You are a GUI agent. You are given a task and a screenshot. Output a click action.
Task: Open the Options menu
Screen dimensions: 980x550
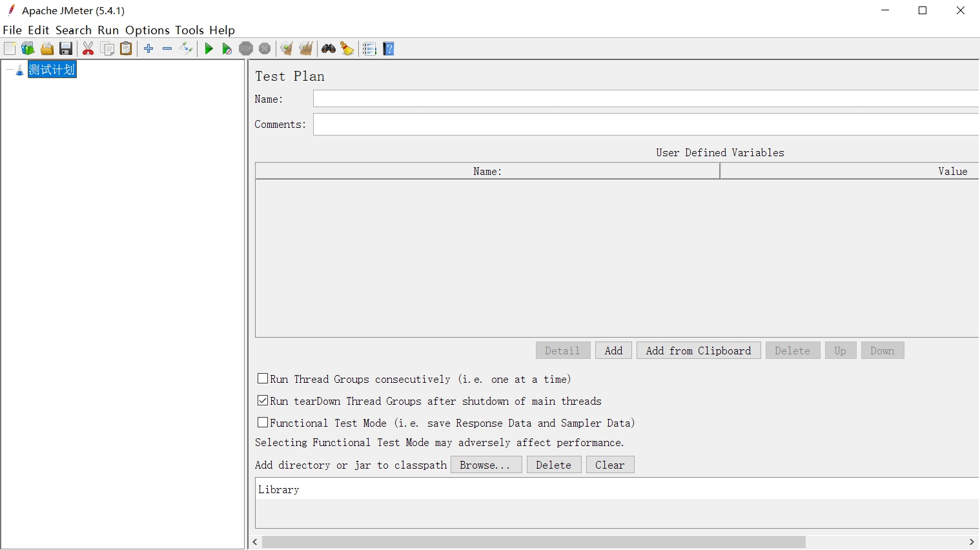point(147,30)
